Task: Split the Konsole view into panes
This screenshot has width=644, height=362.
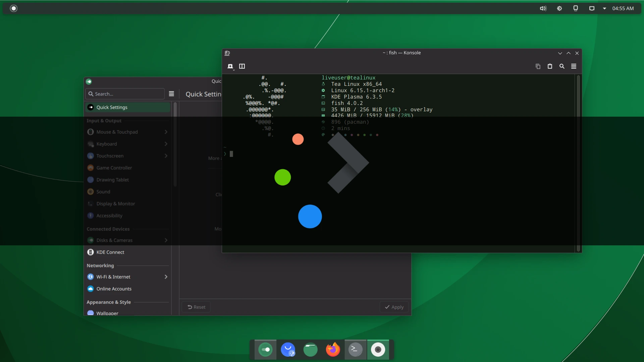Action: point(242,66)
